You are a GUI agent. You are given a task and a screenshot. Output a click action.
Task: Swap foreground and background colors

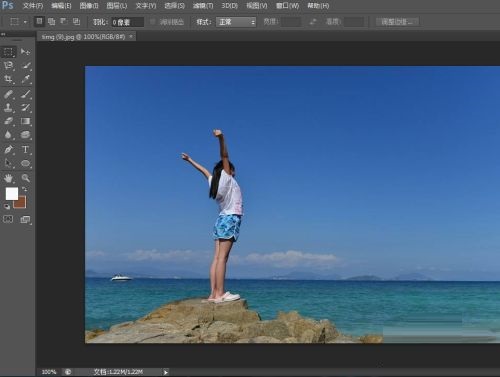[24, 189]
